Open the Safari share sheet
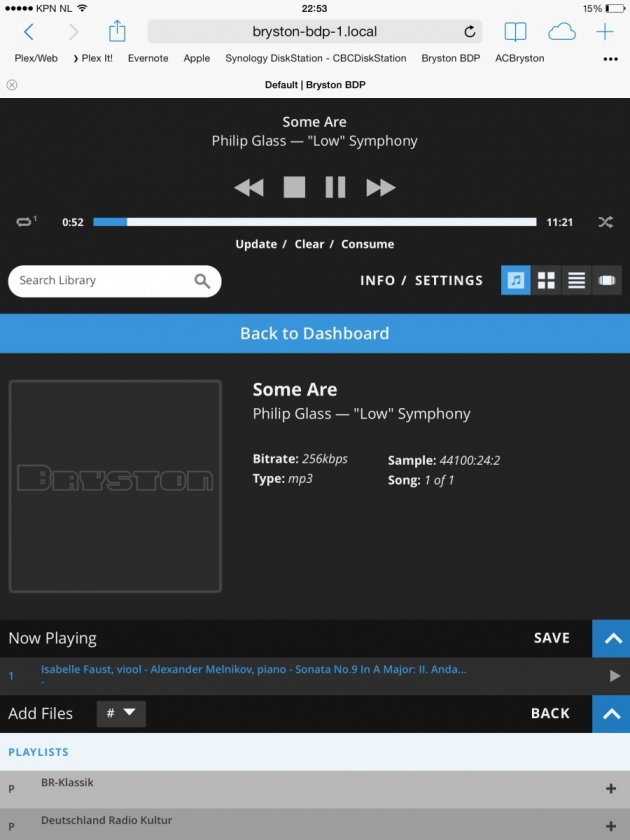Viewport: 630px width, 840px height. coord(117,31)
